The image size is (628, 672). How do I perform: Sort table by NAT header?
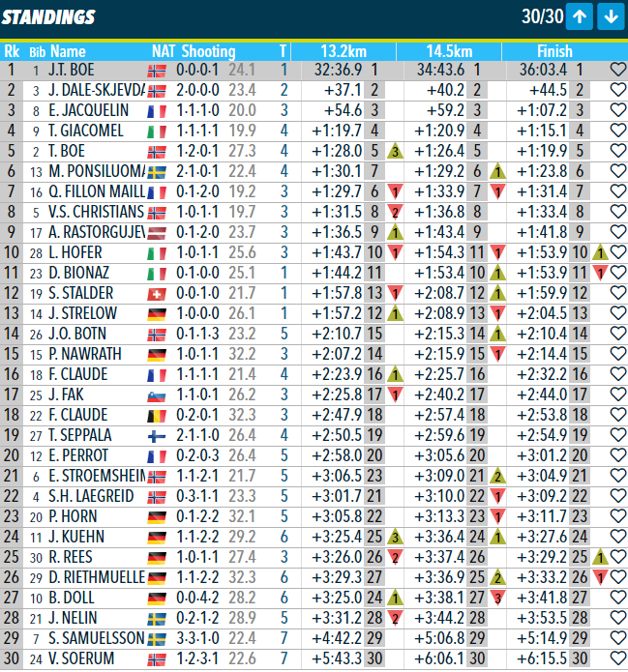point(163,50)
